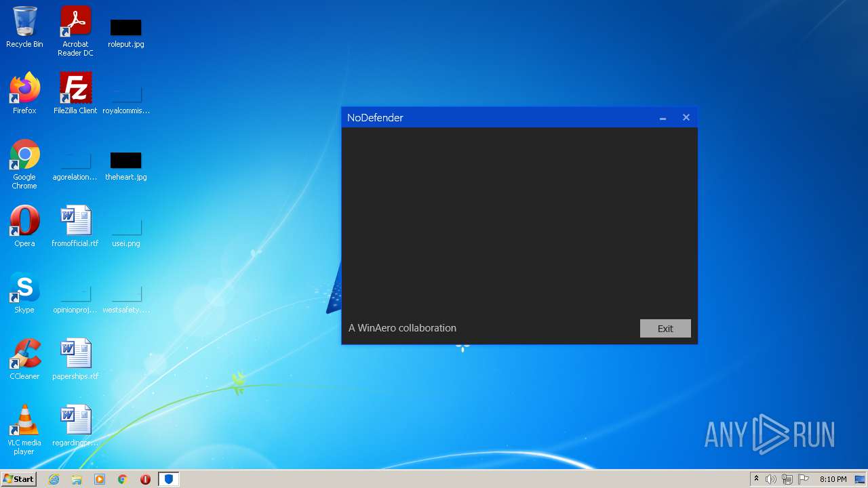Viewport: 868px width, 488px height.
Task: Launch Chrome from the taskbar
Action: point(123,479)
